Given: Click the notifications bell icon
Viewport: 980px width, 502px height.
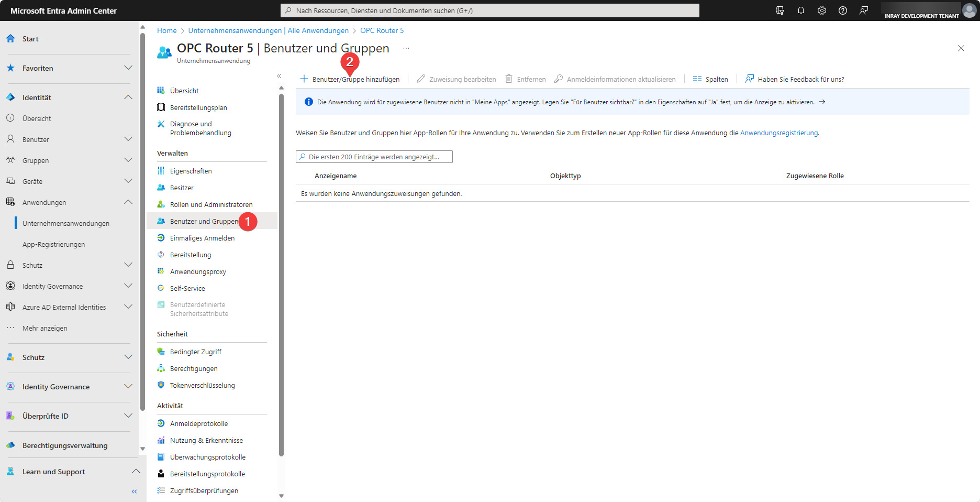Looking at the screenshot, I should coord(800,10).
